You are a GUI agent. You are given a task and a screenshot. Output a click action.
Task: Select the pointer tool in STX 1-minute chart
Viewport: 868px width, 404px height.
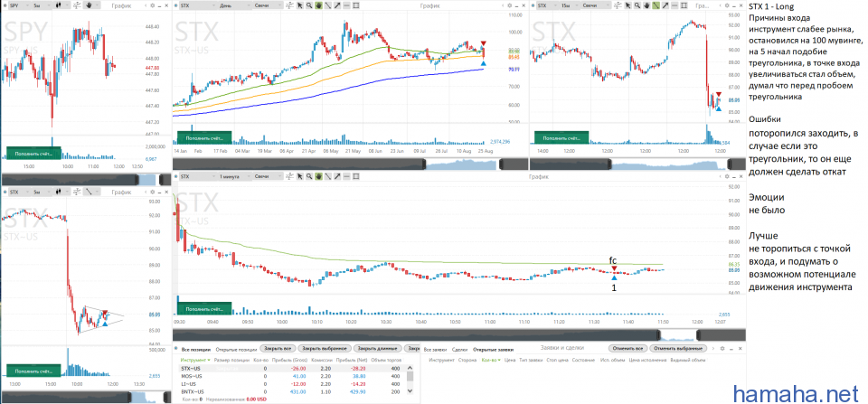coord(299,176)
